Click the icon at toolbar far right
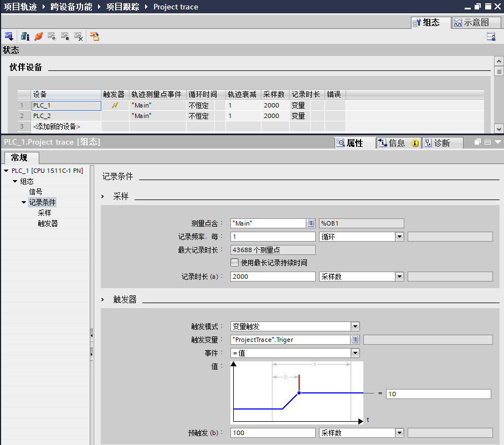 click(491, 37)
